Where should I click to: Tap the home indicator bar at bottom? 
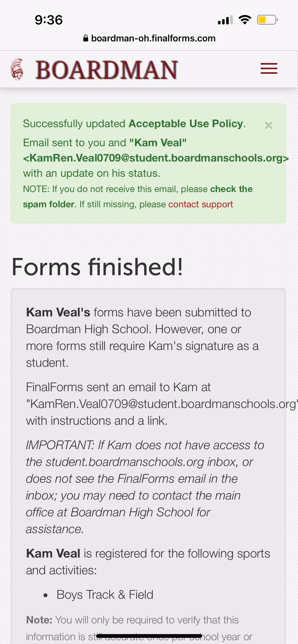click(x=149, y=636)
